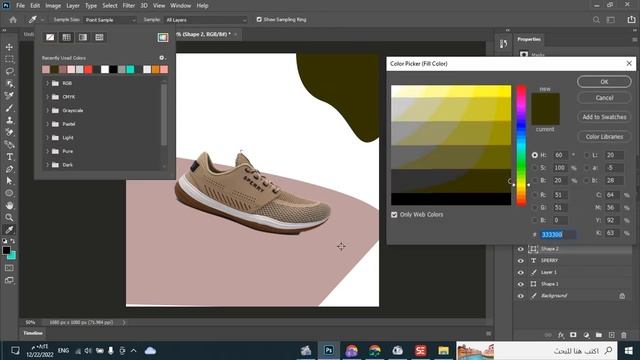Click the foreground color black swatch
The height and width of the screenshot is (360, 640).
tap(6, 251)
